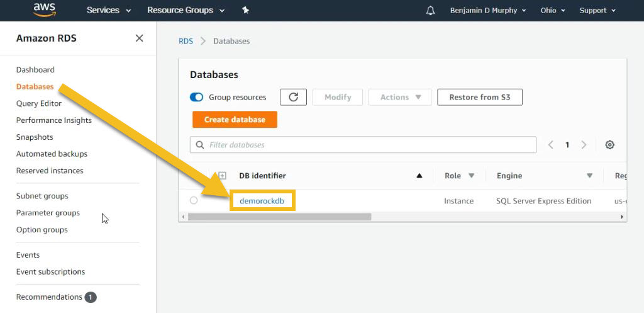Open Parameter groups in sidebar
This screenshot has width=644, height=313.
point(48,213)
